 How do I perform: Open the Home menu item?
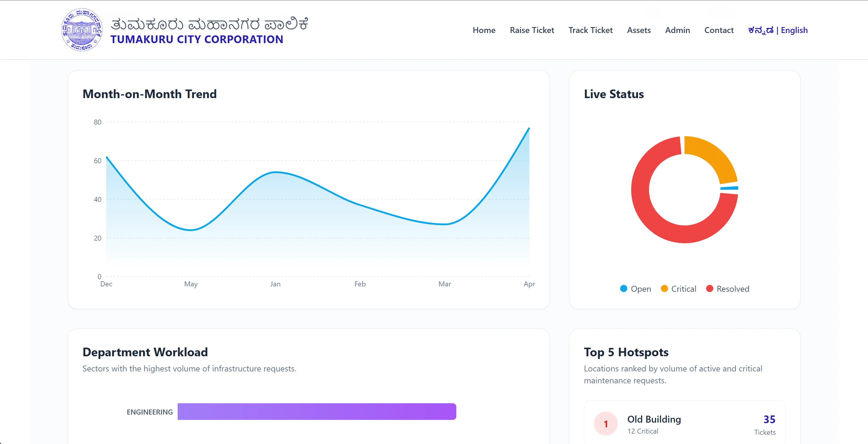pos(484,30)
